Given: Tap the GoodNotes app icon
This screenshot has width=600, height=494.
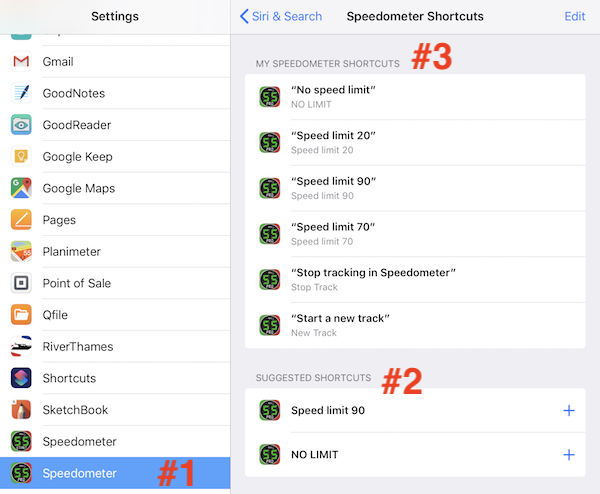Looking at the screenshot, I should pos(21,93).
